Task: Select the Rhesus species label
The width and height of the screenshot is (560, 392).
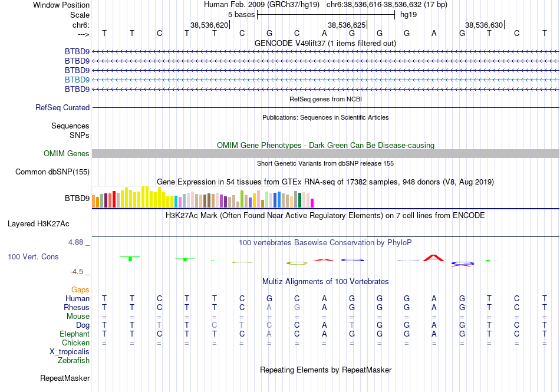Action: tap(77, 307)
